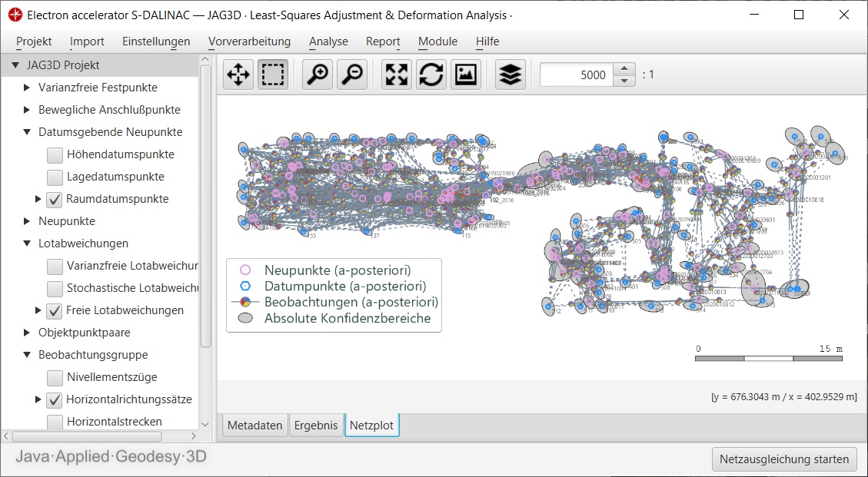Viewport: 868px width, 477px height.
Task: Click the zoom in magnifier icon
Action: (318, 75)
